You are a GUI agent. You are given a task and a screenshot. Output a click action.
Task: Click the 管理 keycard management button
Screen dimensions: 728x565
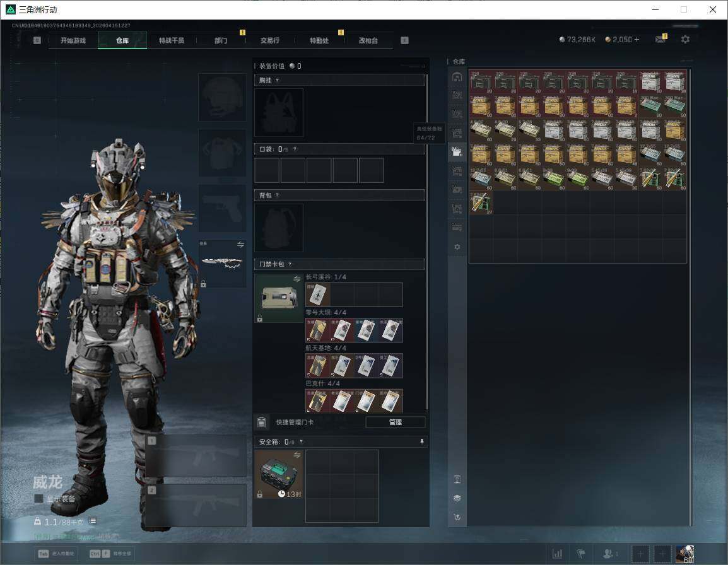pos(395,422)
